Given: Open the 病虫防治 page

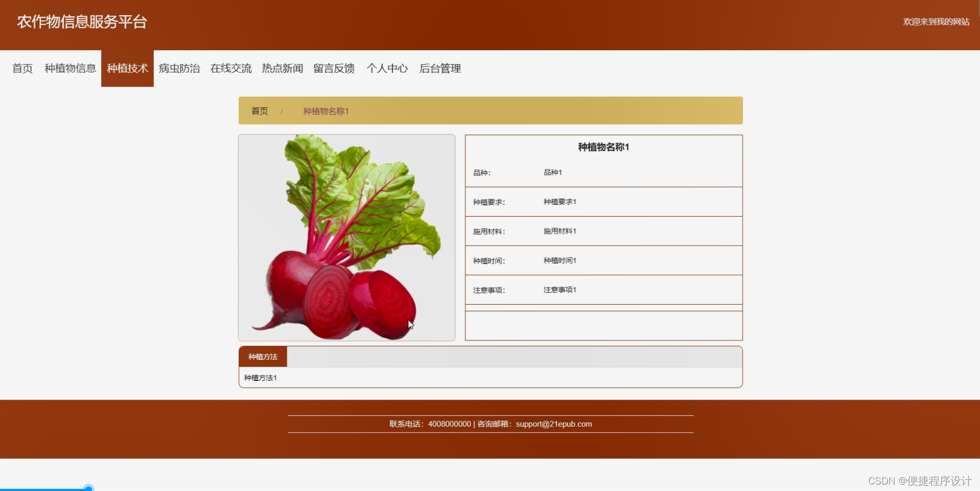Looking at the screenshot, I should tap(179, 69).
